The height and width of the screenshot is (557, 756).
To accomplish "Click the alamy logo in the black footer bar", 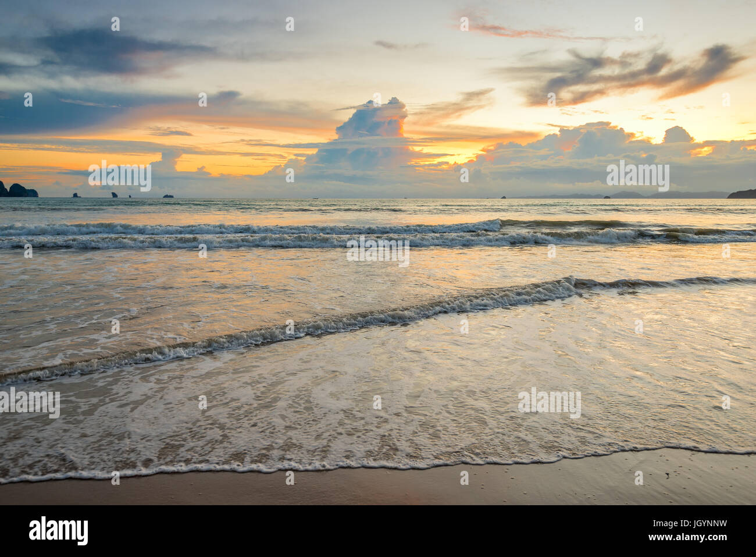I will pos(59,531).
